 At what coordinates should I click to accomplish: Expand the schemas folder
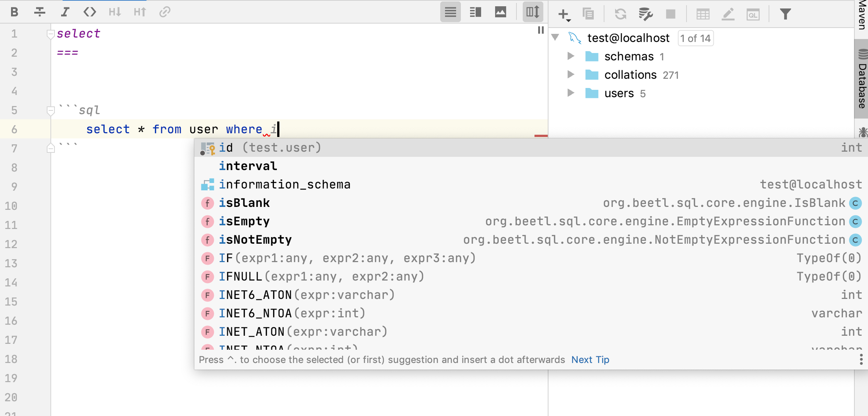[571, 56]
